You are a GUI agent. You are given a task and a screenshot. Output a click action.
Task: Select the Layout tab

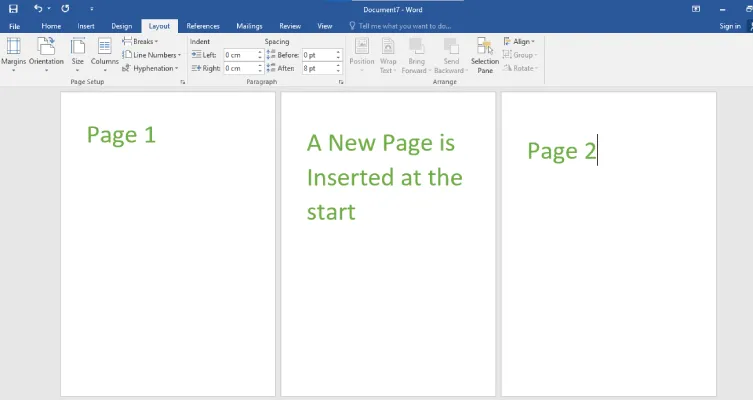(x=159, y=26)
